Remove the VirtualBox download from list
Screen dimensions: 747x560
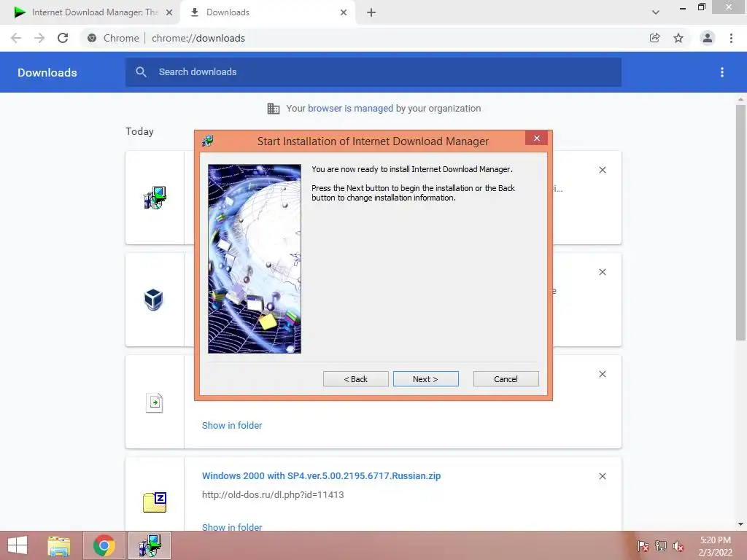[x=602, y=272]
